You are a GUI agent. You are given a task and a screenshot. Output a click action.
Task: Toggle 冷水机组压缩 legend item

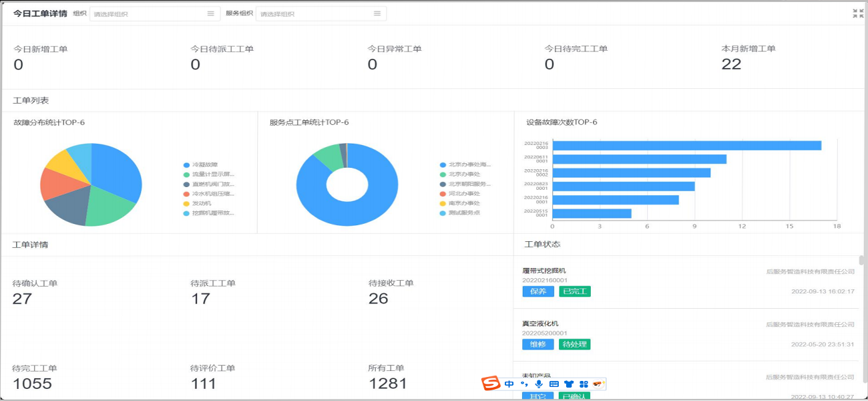pos(208,194)
